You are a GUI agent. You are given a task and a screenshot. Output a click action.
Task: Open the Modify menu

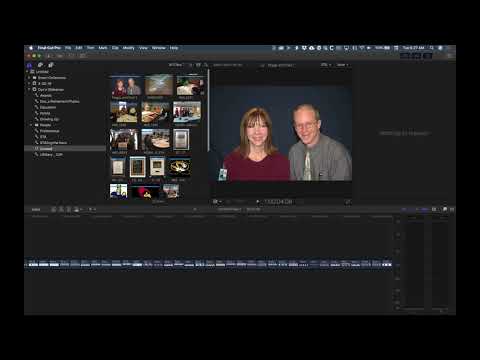coord(128,48)
